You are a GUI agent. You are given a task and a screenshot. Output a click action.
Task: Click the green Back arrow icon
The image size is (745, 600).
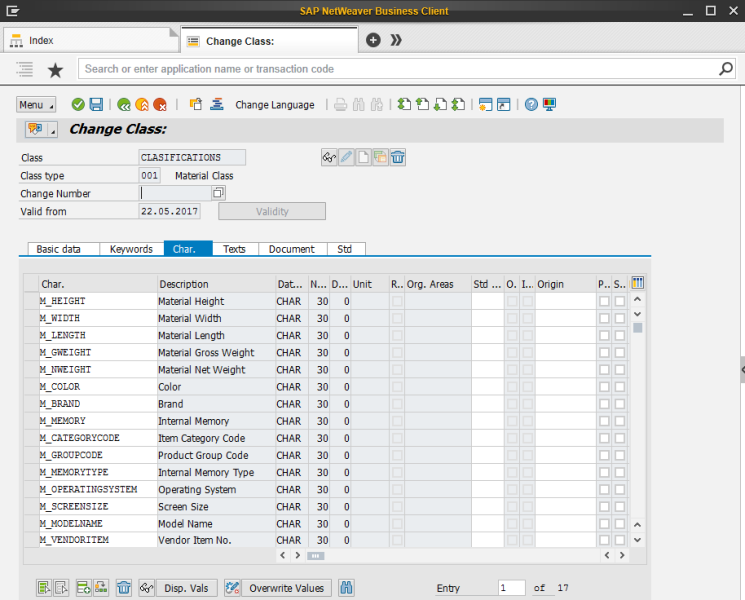point(124,104)
